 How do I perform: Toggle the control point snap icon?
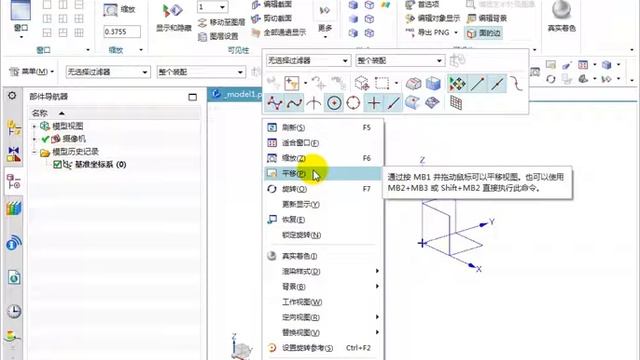275,103
